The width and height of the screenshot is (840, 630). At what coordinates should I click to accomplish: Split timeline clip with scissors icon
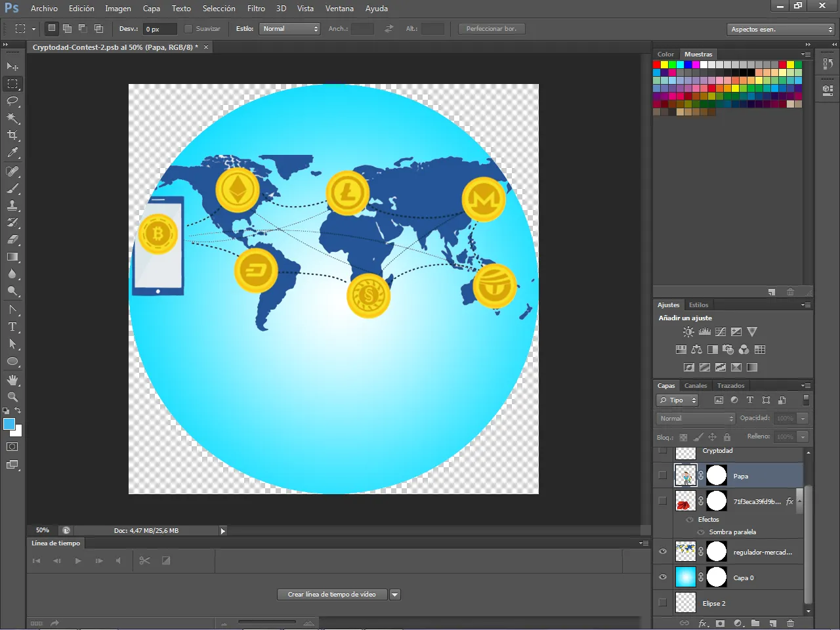click(x=145, y=560)
